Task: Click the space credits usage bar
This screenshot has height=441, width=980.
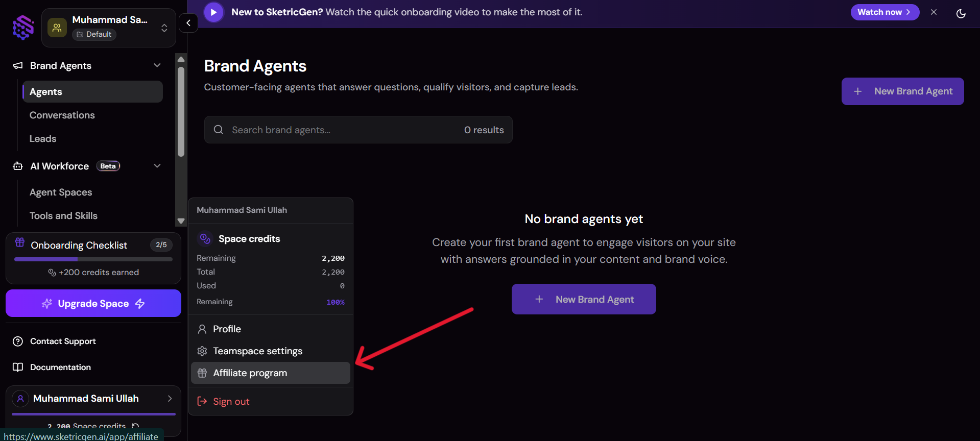Action: pyautogui.click(x=93, y=414)
